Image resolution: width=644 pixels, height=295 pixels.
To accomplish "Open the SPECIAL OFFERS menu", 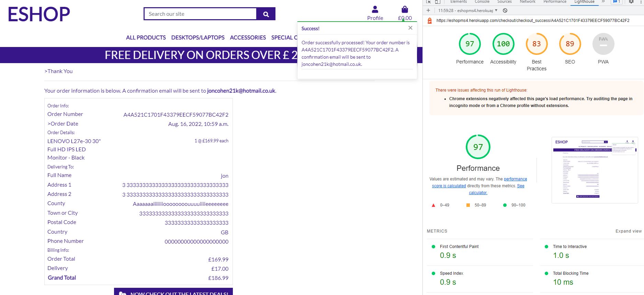I will tap(284, 37).
